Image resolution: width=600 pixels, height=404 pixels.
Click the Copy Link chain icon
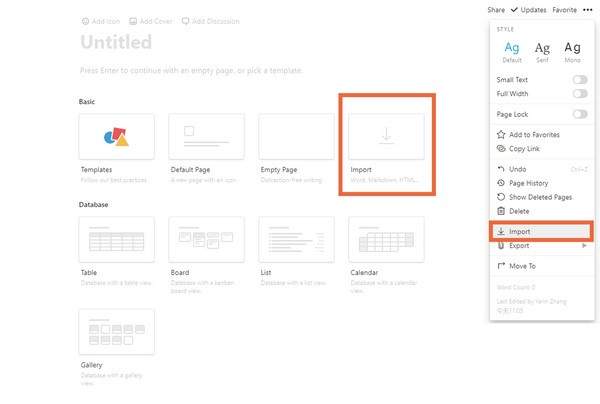(501, 148)
